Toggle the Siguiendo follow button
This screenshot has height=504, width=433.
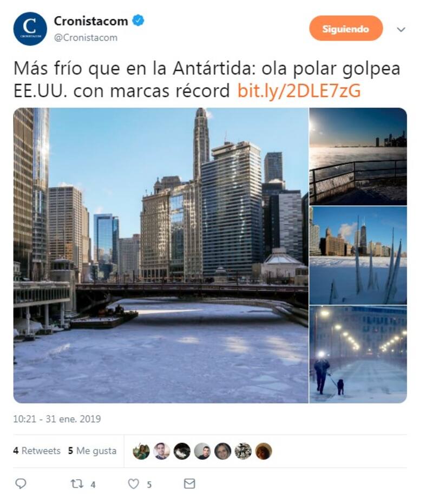346,28
